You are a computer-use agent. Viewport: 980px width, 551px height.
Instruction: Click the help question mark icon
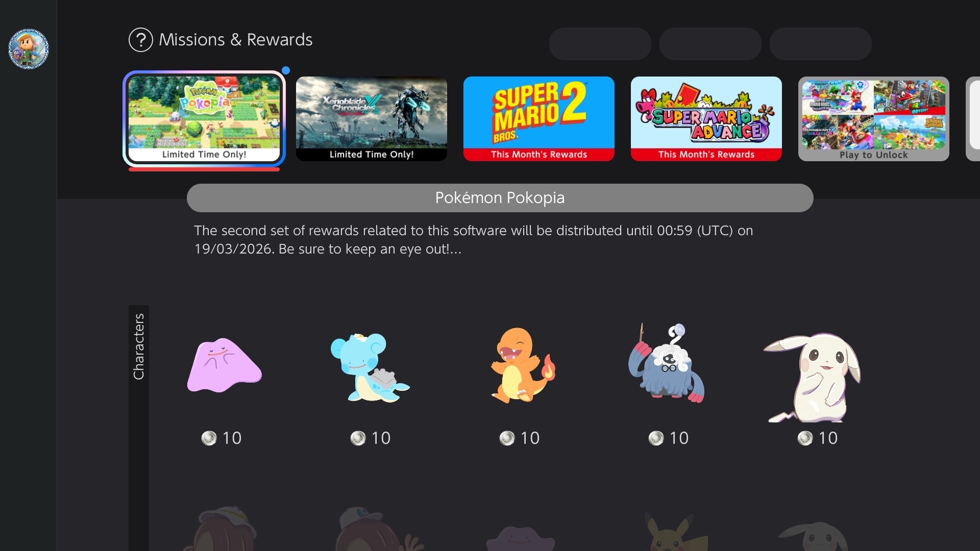coord(141,40)
